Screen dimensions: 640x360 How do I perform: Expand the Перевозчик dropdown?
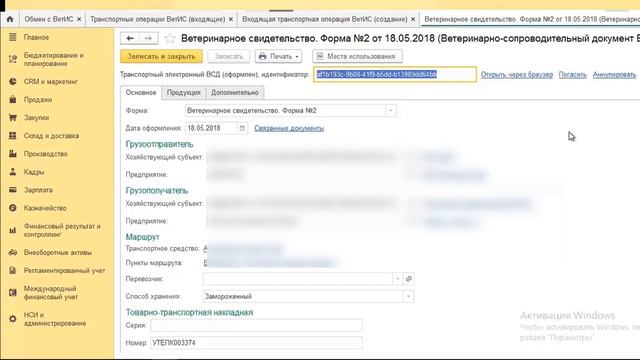[x=398, y=279]
